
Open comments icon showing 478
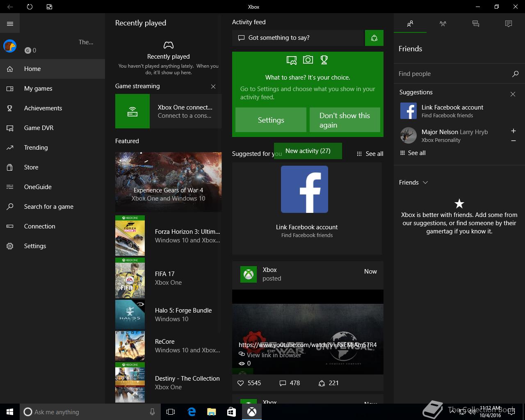[x=283, y=383]
